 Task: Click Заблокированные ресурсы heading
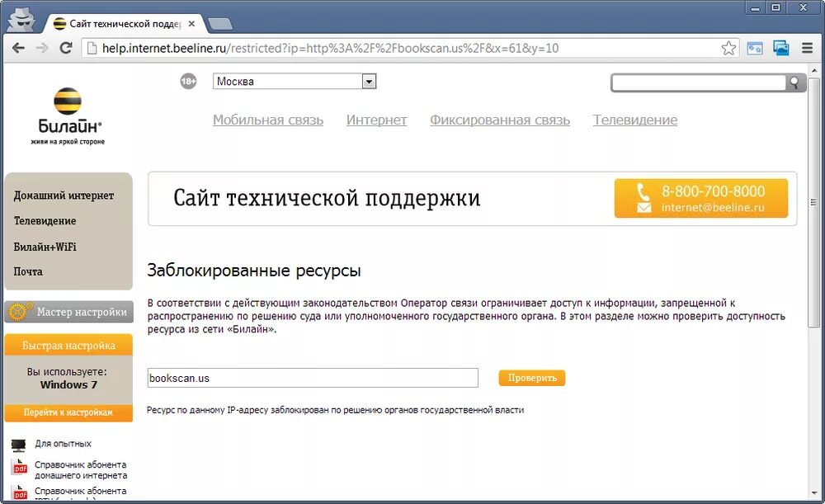pos(254,271)
